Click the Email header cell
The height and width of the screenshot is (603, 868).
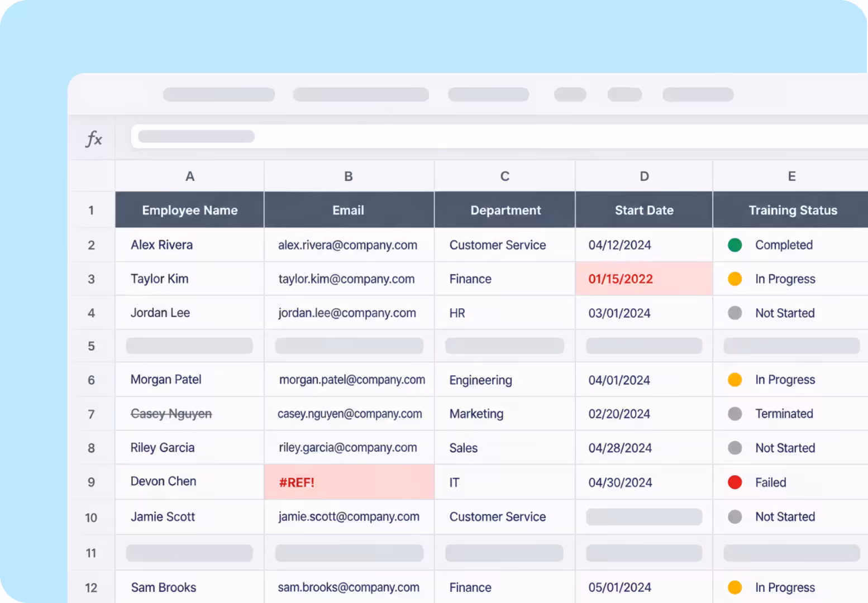point(349,210)
